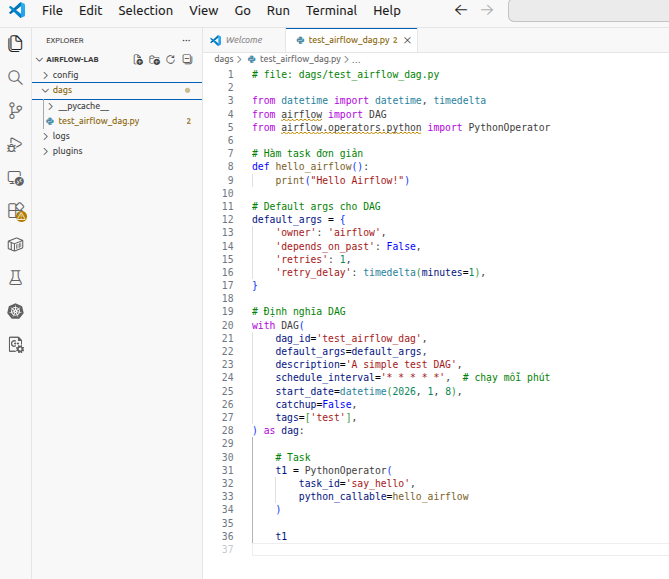Expand the __pycache__ folder
The image size is (669, 579).
click(83, 106)
